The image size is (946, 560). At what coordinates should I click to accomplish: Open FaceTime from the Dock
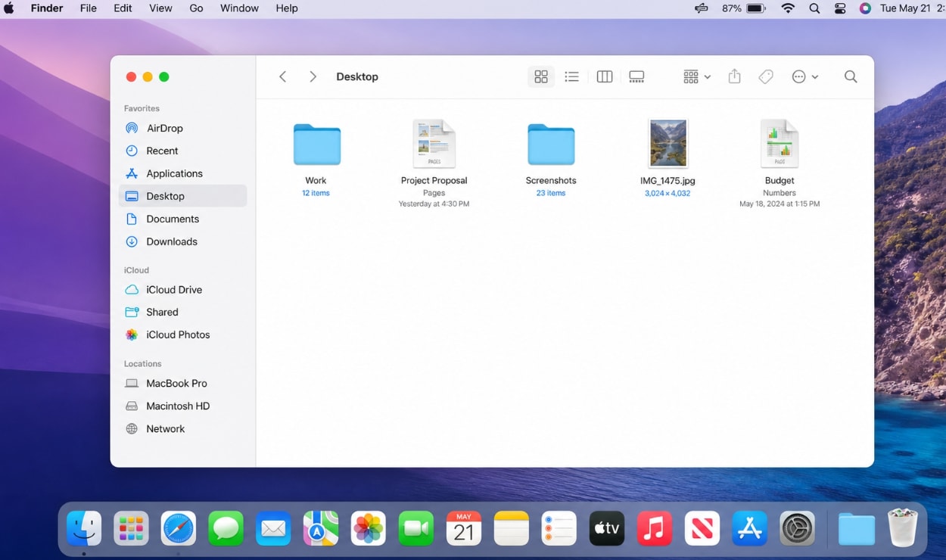[x=415, y=528]
